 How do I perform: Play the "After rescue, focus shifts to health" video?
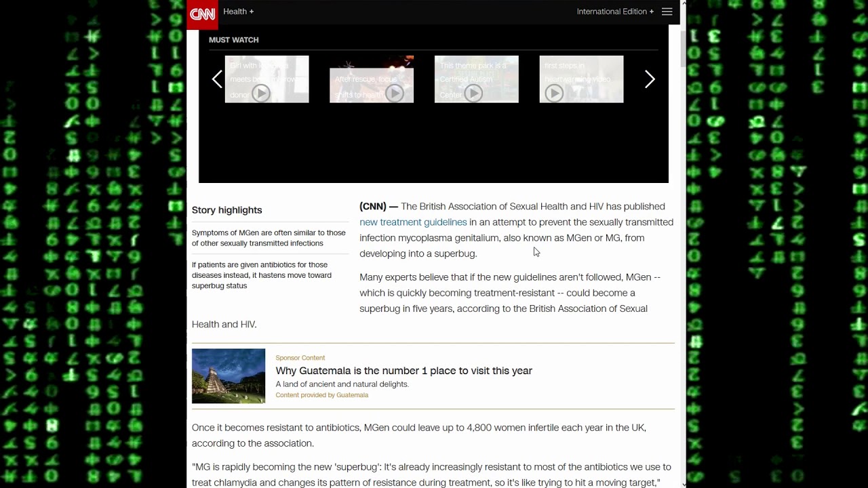point(372,79)
